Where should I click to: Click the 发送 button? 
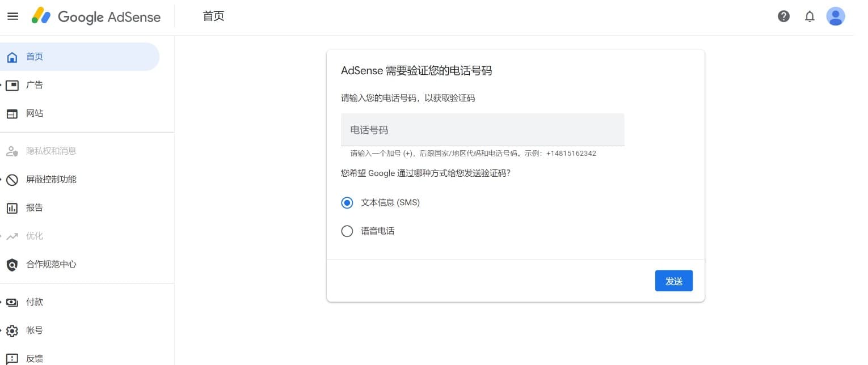click(x=673, y=281)
